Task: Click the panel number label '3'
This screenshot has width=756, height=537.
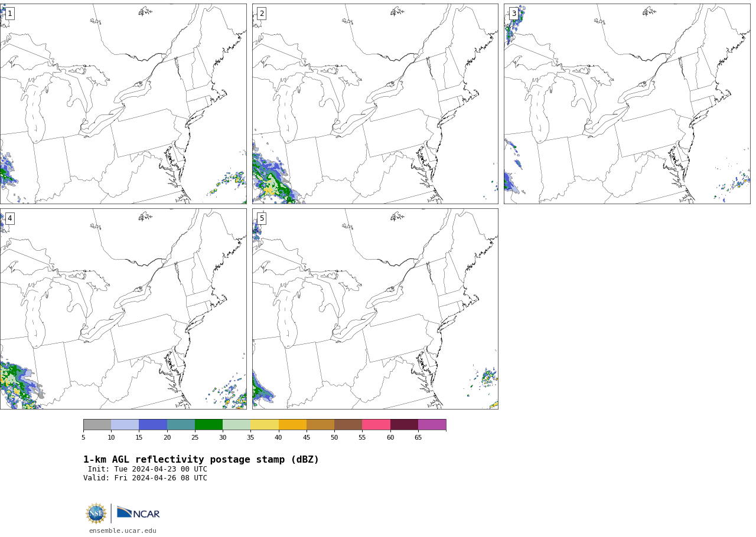Action: point(514,14)
